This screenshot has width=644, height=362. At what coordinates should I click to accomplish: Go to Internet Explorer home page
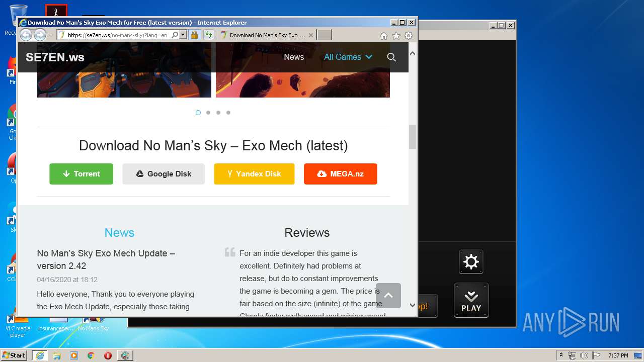click(x=384, y=36)
